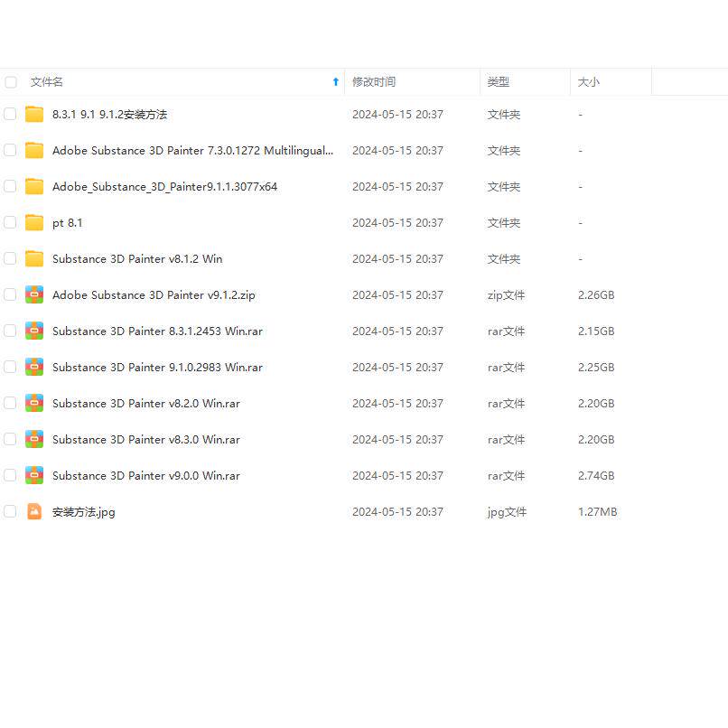Select file name Substance 3D Painter v8.2.0 Win.rar
Screen dimensions: 728x728
click(x=146, y=404)
